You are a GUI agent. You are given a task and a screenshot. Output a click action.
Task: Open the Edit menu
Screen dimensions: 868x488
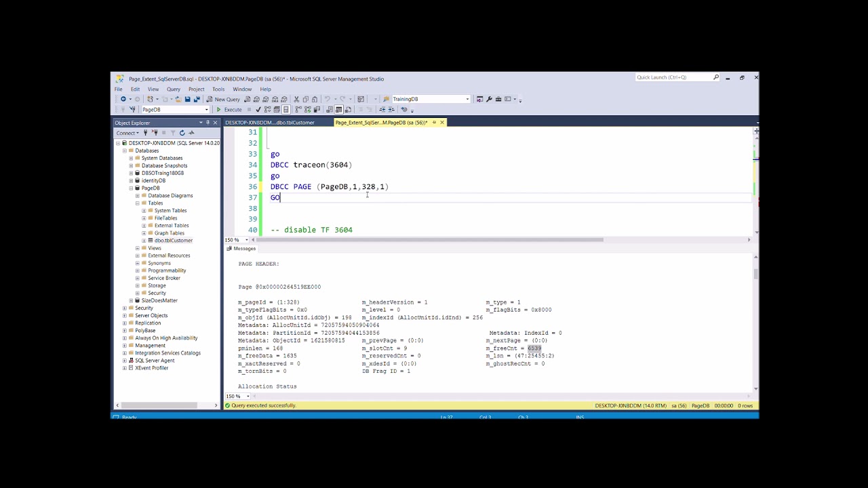(x=135, y=89)
